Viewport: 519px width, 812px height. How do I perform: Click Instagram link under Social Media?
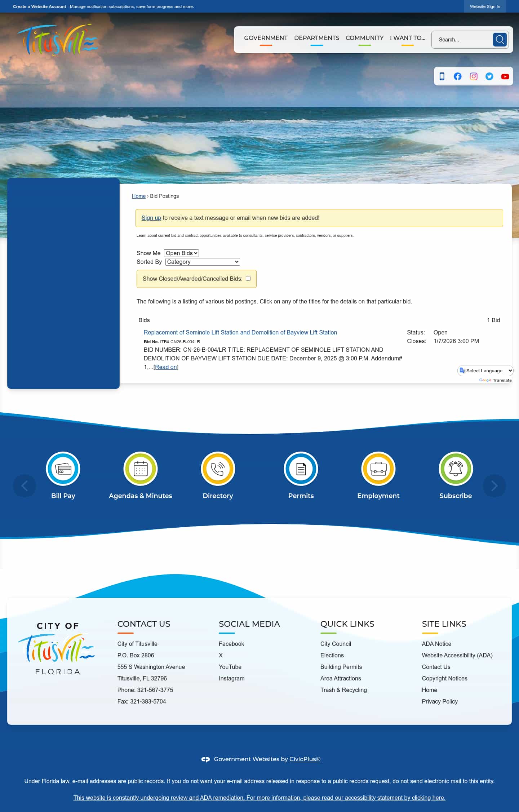pos(231,678)
